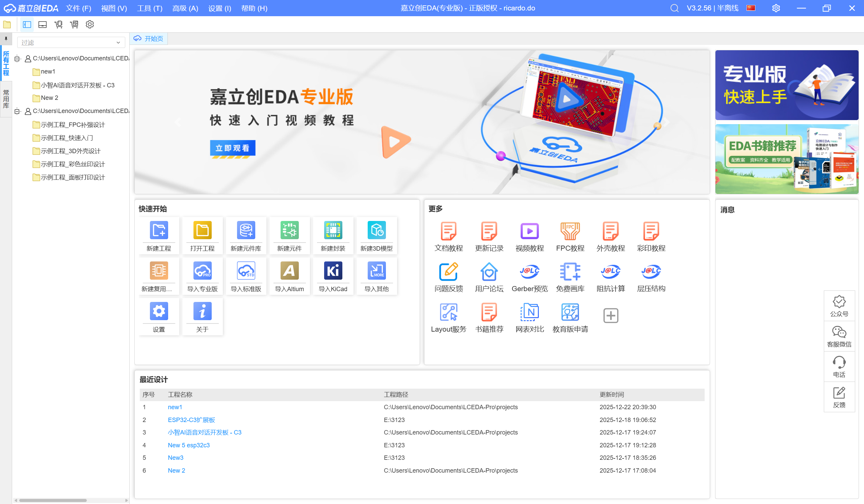Screen dimensions: 864x504
Task: Click the EDA书籍推荐 banner thumbnail
Action: [787, 159]
